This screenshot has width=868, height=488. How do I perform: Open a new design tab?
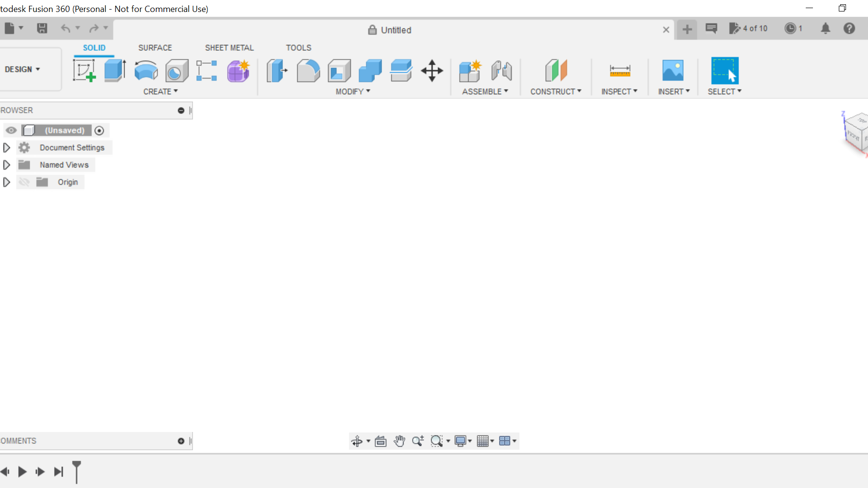click(x=687, y=29)
